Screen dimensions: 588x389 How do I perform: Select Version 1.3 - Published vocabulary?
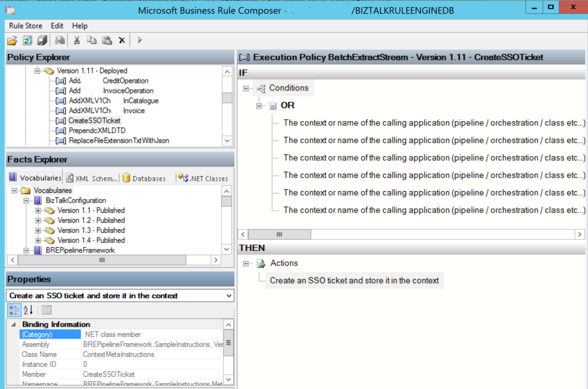pyautogui.click(x=91, y=231)
